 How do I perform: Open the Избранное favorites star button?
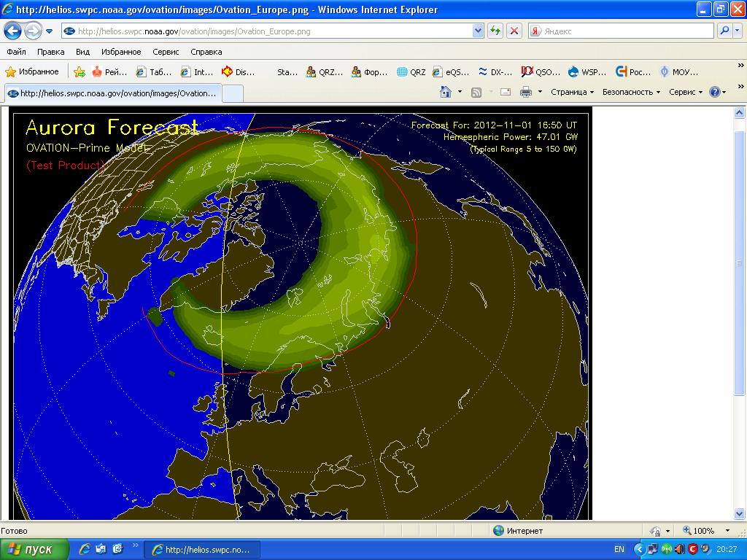click(x=32, y=72)
